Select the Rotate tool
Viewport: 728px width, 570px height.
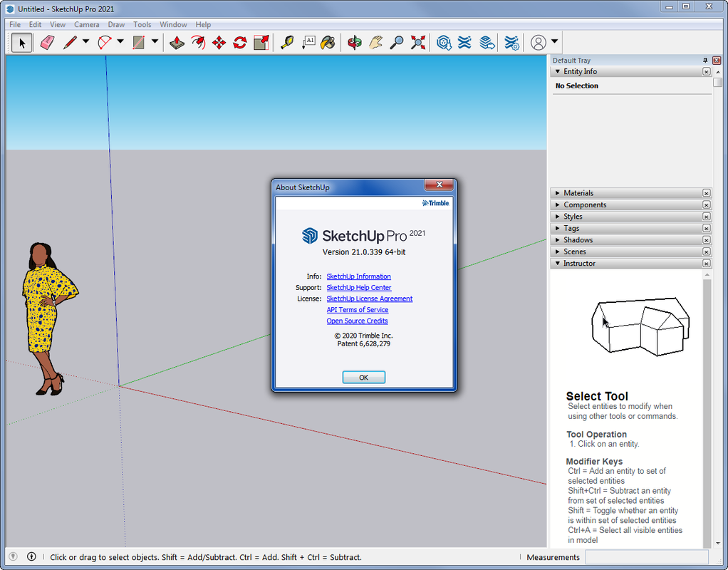[240, 43]
